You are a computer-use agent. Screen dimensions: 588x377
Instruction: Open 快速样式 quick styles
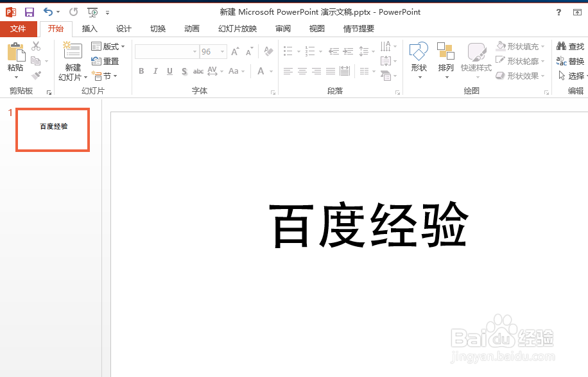point(476,61)
